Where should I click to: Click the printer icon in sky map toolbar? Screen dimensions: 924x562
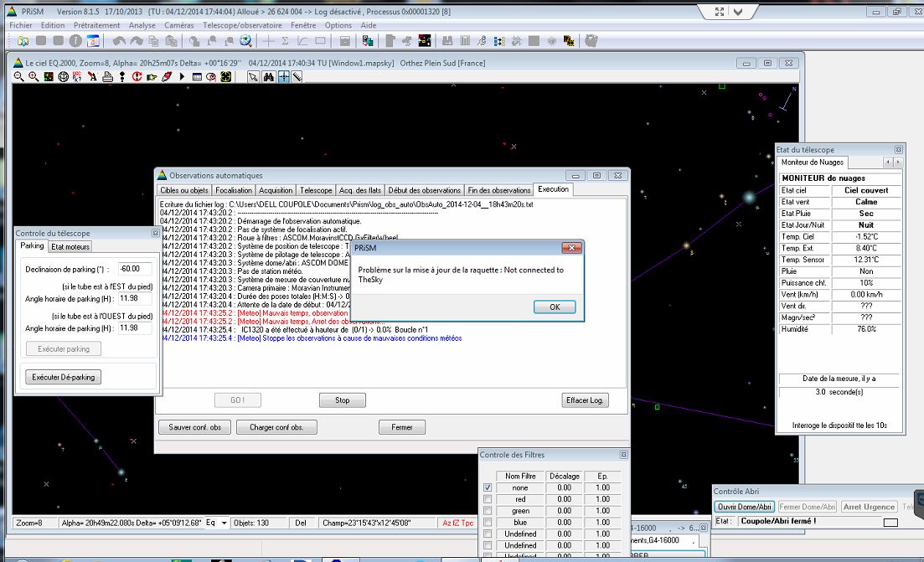[107, 77]
